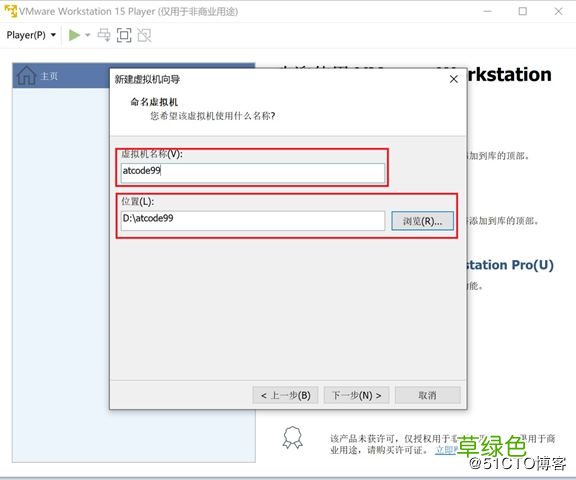Viewport: 576px width, 480px height.
Task: Click the 虚拟机名称 input field
Action: (253, 173)
